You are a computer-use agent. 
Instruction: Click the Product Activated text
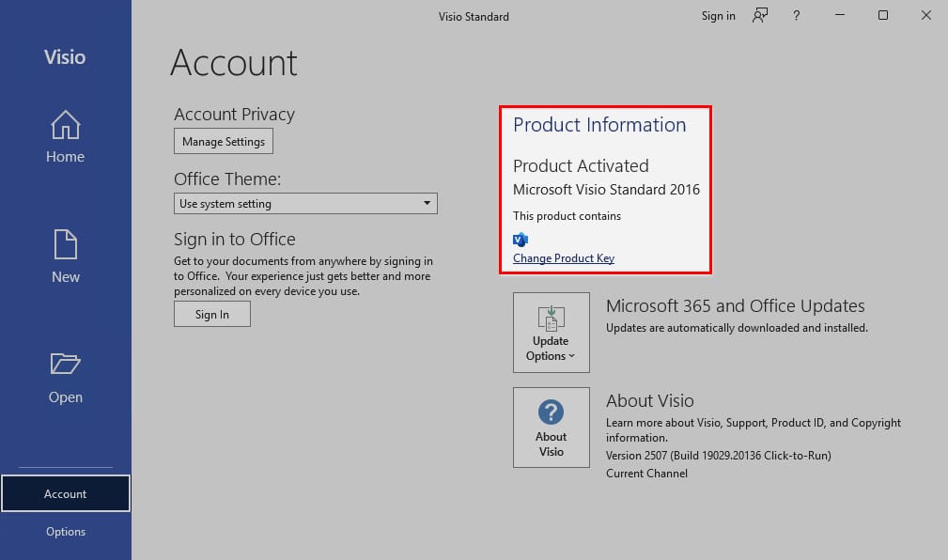point(581,165)
